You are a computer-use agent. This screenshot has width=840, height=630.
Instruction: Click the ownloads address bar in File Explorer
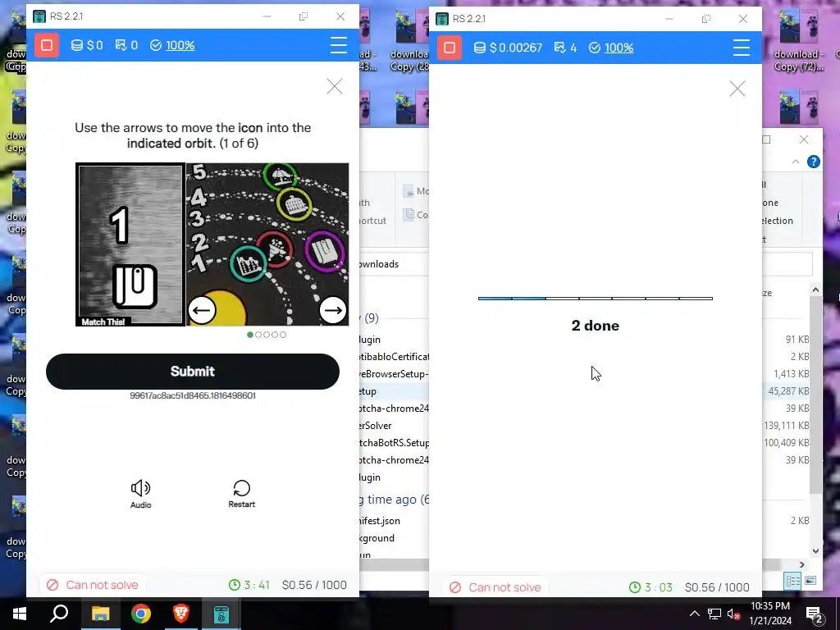(x=586, y=264)
